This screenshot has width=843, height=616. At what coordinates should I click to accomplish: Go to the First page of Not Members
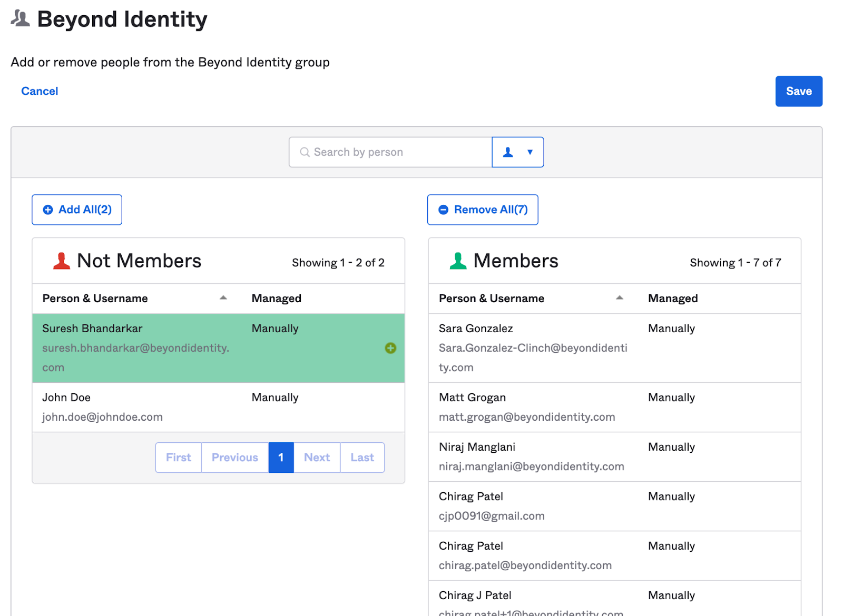178,458
